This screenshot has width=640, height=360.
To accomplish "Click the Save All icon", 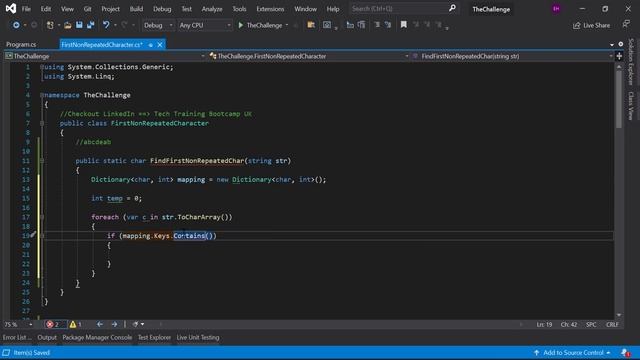I will (x=90, y=25).
